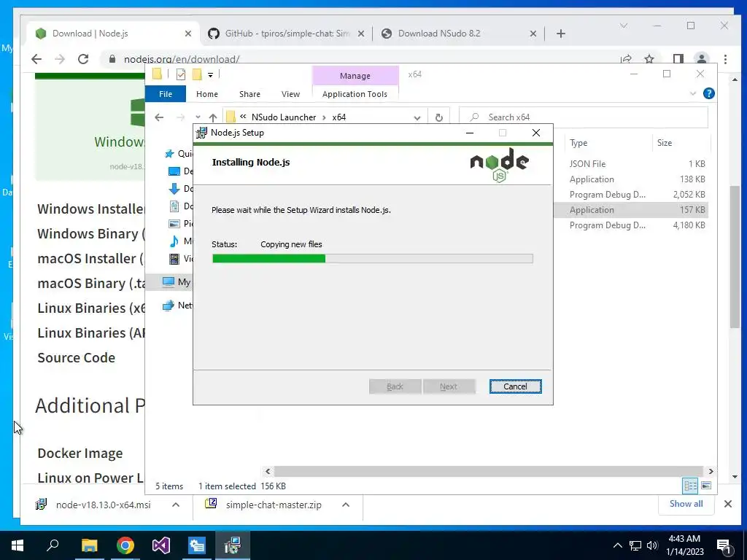Switch to the Home ribbon tab
This screenshot has width=747, height=560.
(206, 94)
